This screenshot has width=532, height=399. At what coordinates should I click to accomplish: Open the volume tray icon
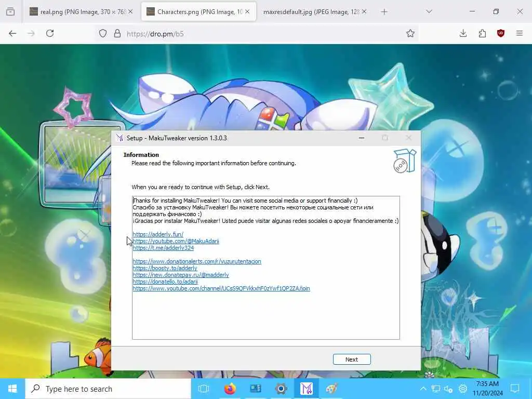[x=448, y=389]
